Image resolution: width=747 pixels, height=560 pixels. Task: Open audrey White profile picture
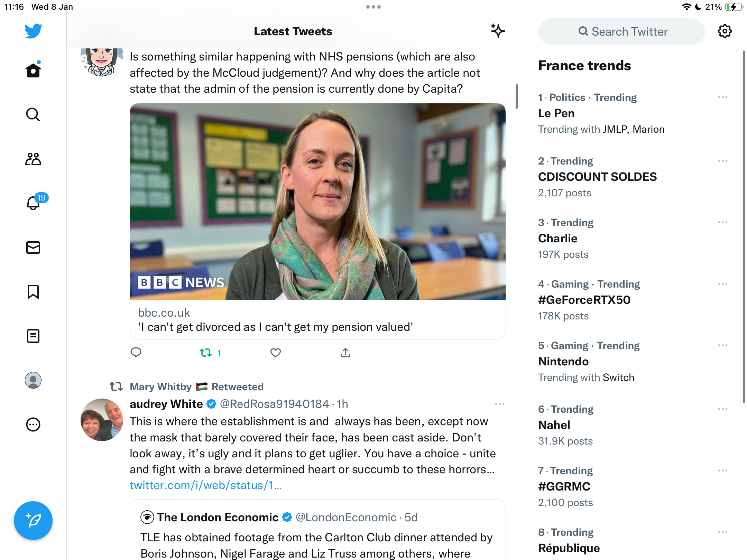(102, 420)
